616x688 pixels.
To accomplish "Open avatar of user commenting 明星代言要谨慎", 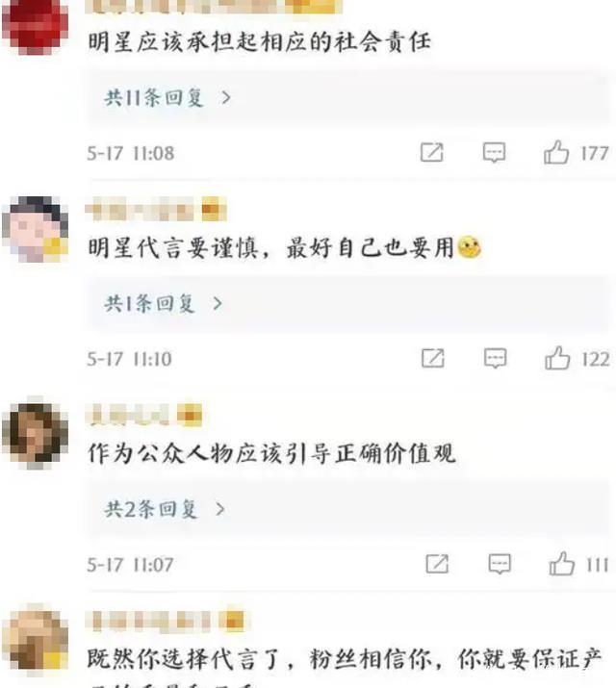I will click(x=35, y=229).
